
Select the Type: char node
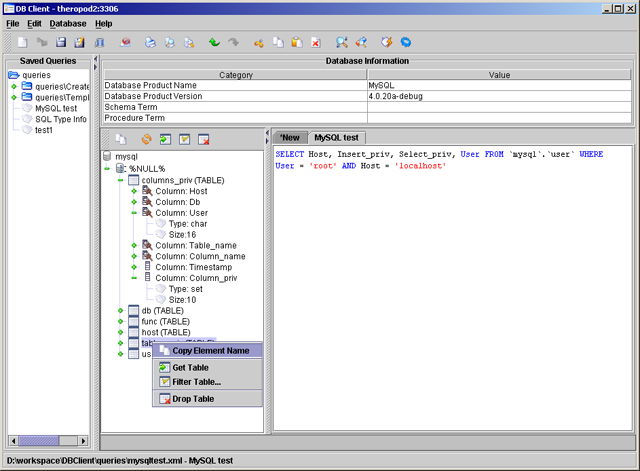coord(188,224)
